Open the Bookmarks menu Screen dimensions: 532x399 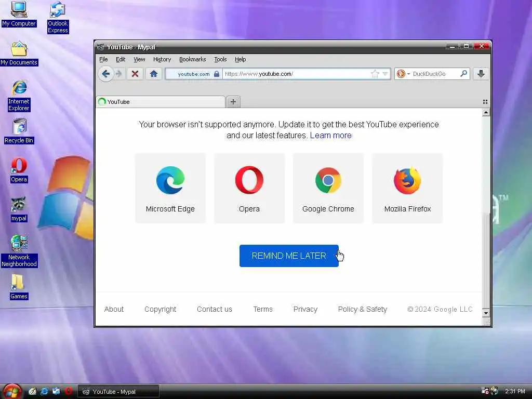[192, 59]
